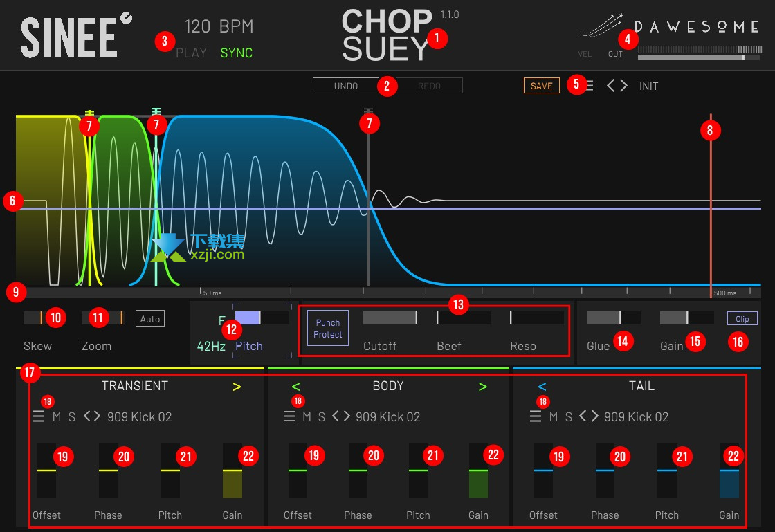Load next preset with arrow beside INIT
This screenshot has width=775, height=532.
(623, 86)
